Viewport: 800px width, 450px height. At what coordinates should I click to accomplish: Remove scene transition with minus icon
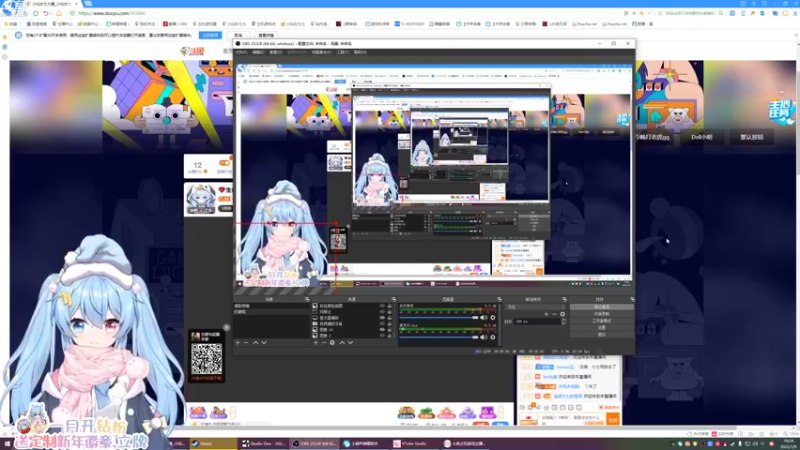tap(554, 314)
